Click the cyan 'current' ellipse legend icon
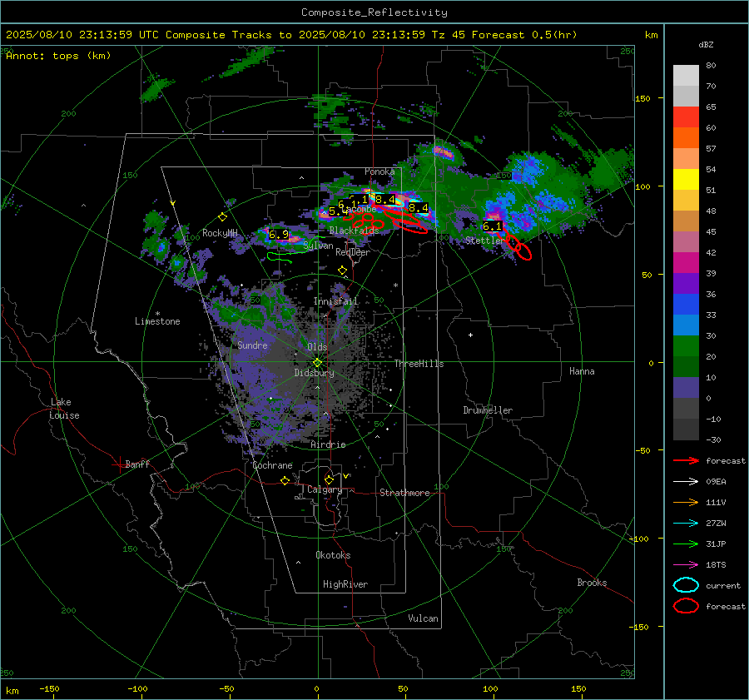Screen dimensions: 749x700 (x=686, y=585)
